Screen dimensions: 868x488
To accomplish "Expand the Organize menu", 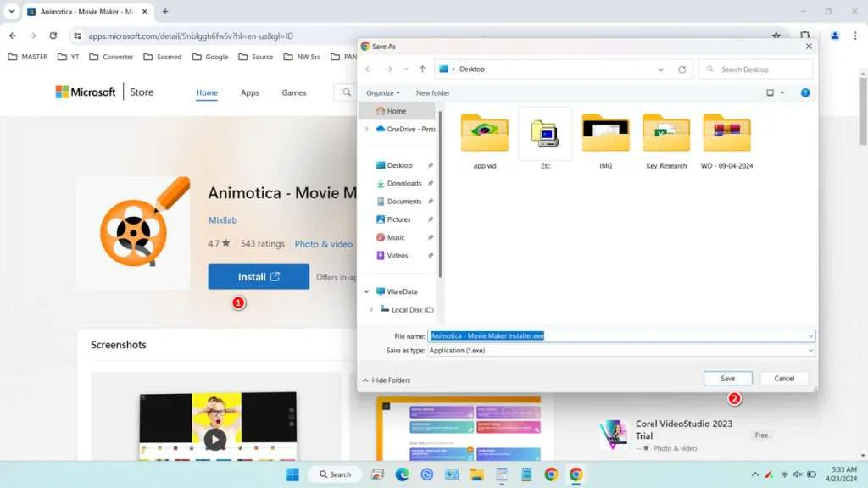I will point(383,92).
